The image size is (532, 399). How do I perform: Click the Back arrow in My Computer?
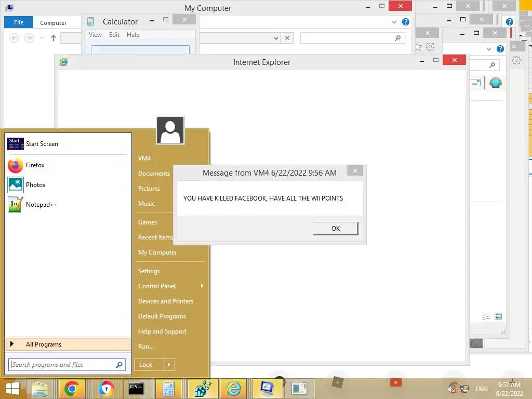pyautogui.click(x=14, y=38)
